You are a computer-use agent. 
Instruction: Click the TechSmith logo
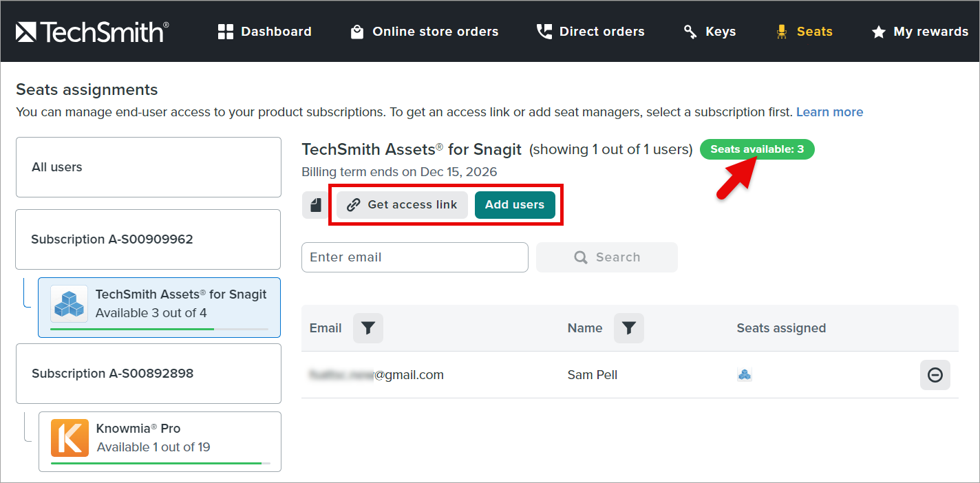[x=92, y=32]
